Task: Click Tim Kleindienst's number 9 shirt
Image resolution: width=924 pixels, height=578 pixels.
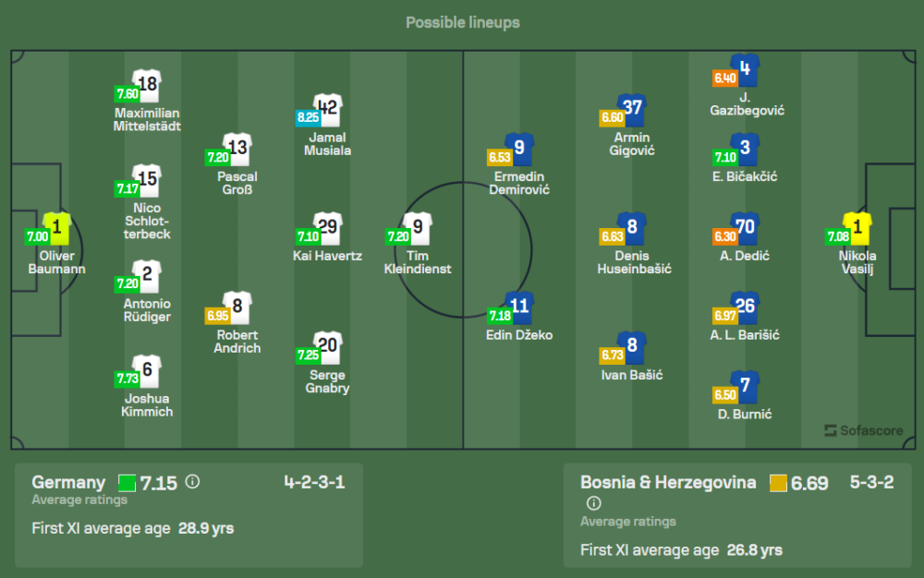Action: [x=419, y=228]
